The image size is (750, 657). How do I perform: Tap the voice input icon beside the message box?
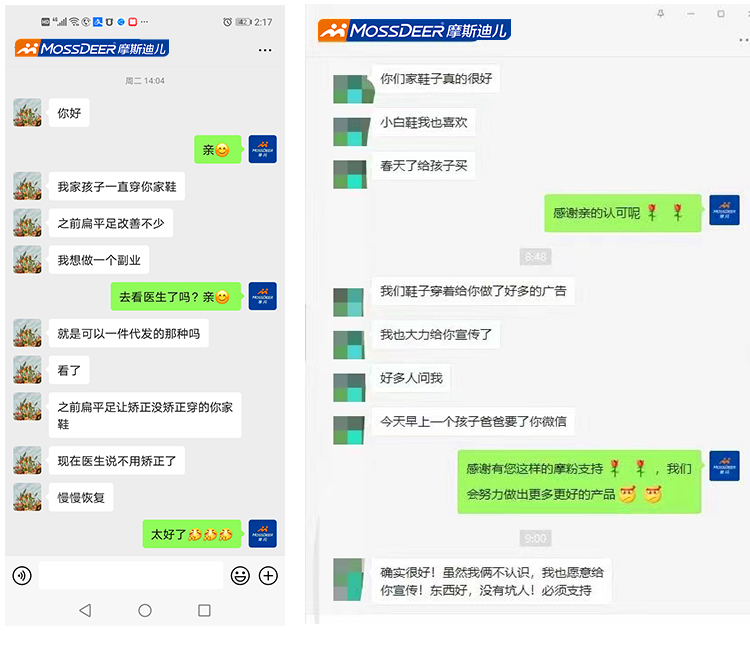pos(22,575)
